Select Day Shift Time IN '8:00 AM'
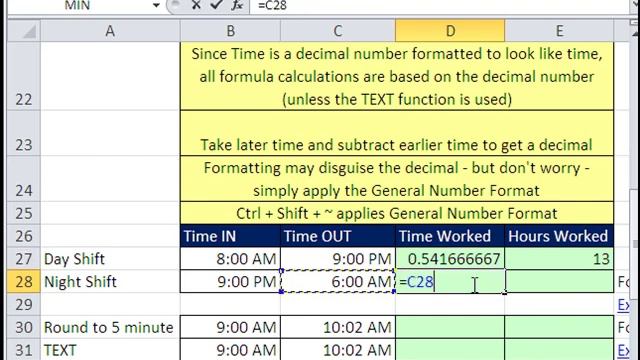This screenshot has height=360, width=640. pyautogui.click(x=230, y=258)
